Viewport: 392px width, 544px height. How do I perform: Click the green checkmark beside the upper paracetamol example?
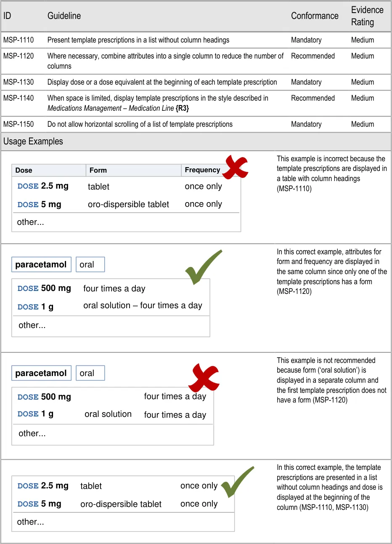[x=203, y=267]
